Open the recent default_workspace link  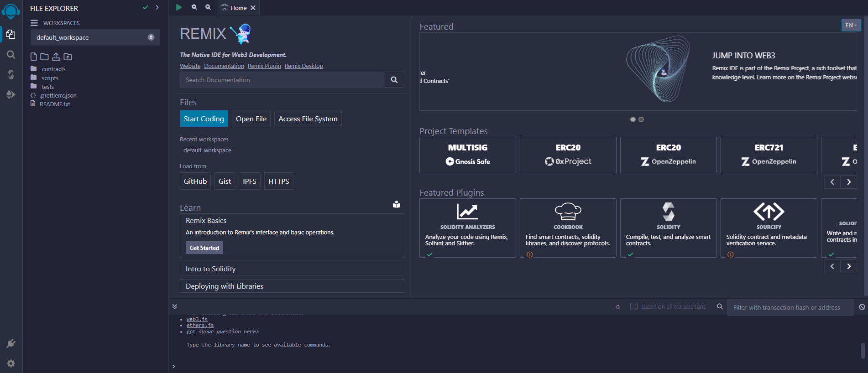207,150
